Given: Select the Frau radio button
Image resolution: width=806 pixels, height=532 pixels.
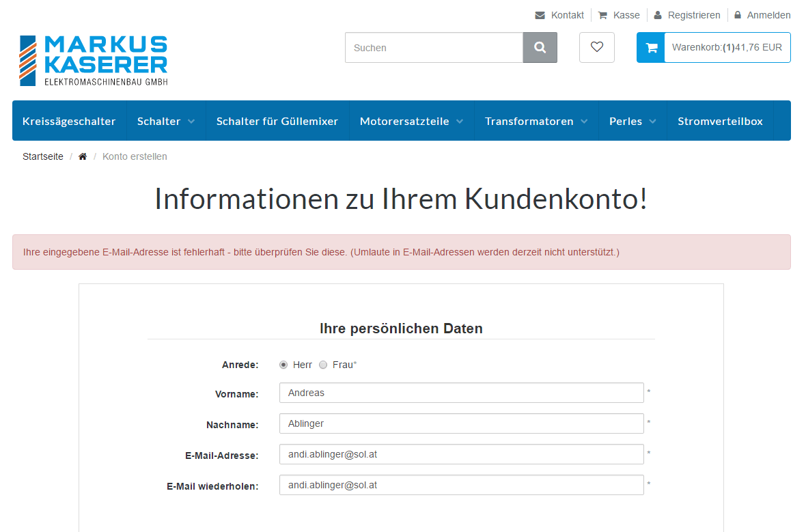Looking at the screenshot, I should (323, 365).
